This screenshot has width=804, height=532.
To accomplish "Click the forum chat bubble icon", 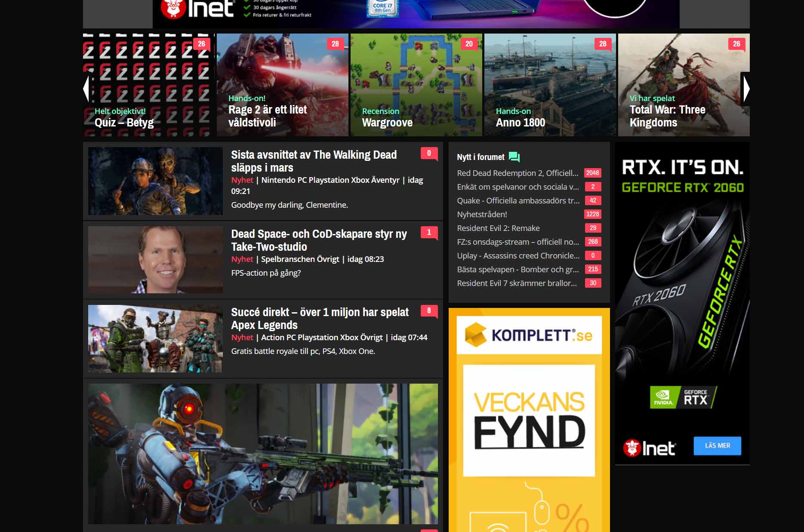I will coord(514,157).
